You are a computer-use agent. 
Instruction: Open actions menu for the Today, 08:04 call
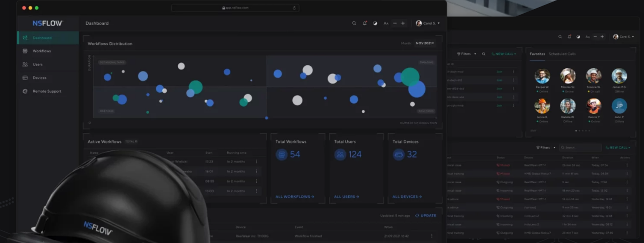627,174
